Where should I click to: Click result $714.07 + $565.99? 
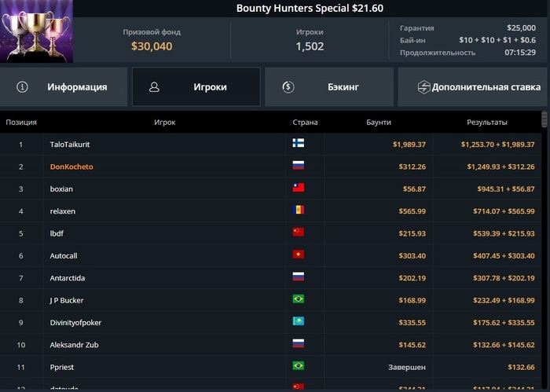[x=504, y=211]
